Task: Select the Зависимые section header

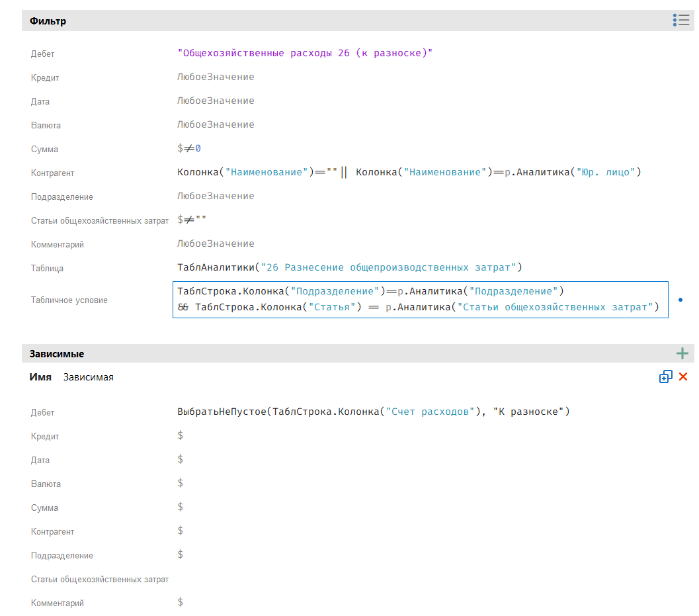Action: click(57, 354)
